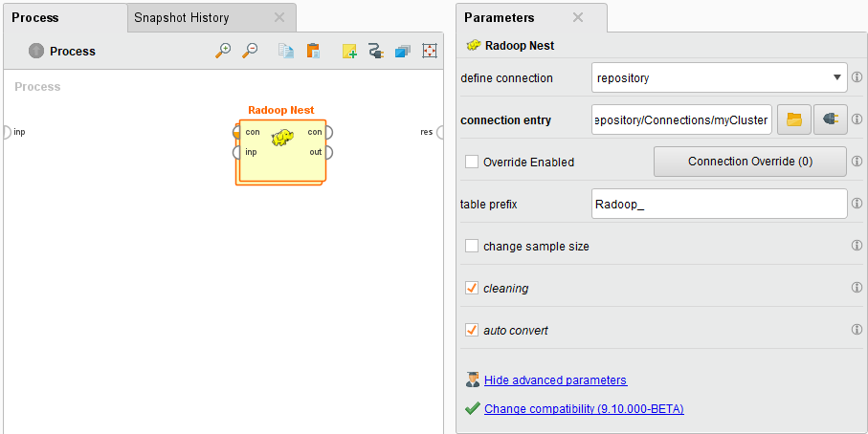Click the paste clipboard icon
868x434 pixels.
[x=313, y=51]
